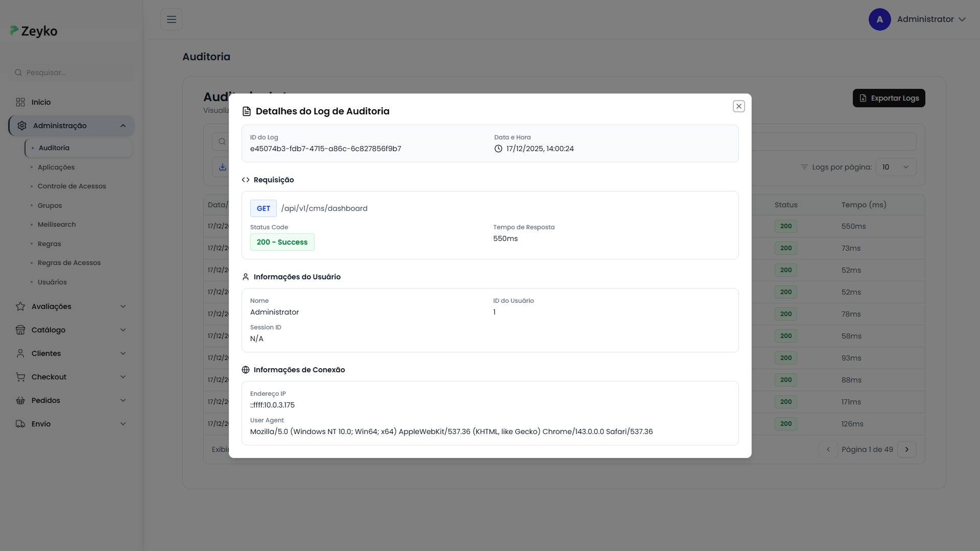Click the Administrator avatar circle

tap(879, 19)
